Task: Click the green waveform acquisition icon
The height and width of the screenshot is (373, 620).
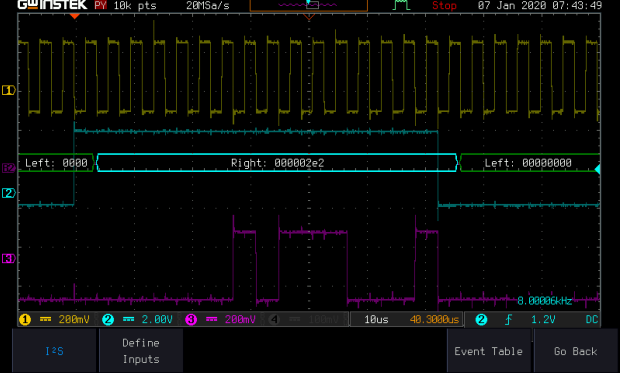Action: click(401, 5)
